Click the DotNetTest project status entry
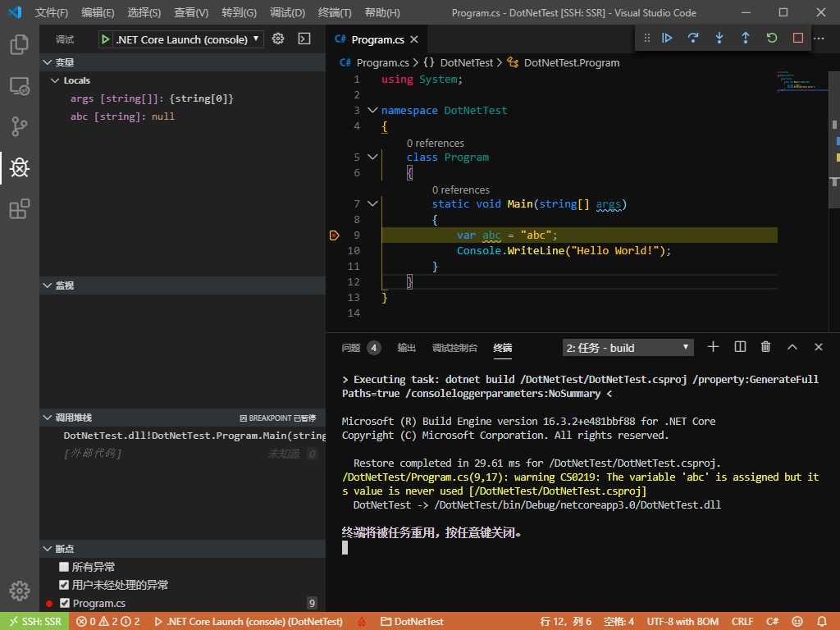Image resolution: width=840 pixels, height=630 pixels. (413, 622)
